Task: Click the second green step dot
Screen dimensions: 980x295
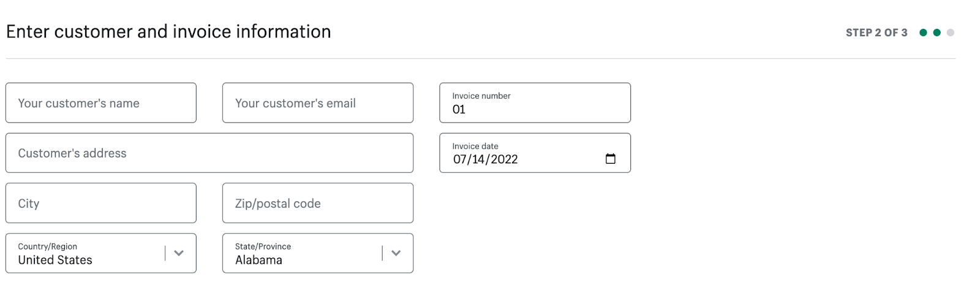Action: (937, 33)
